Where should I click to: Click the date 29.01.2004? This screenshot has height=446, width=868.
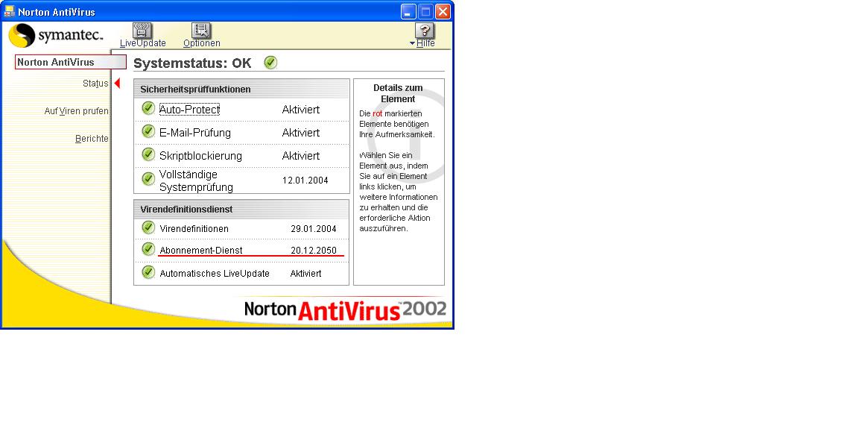(314, 228)
